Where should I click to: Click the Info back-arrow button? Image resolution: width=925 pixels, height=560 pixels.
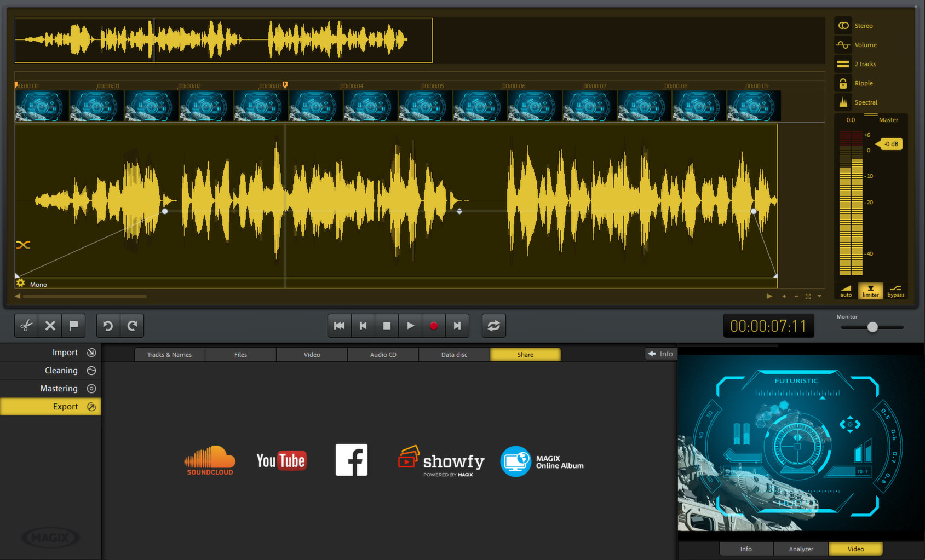pyautogui.click(x=661, y=354)
